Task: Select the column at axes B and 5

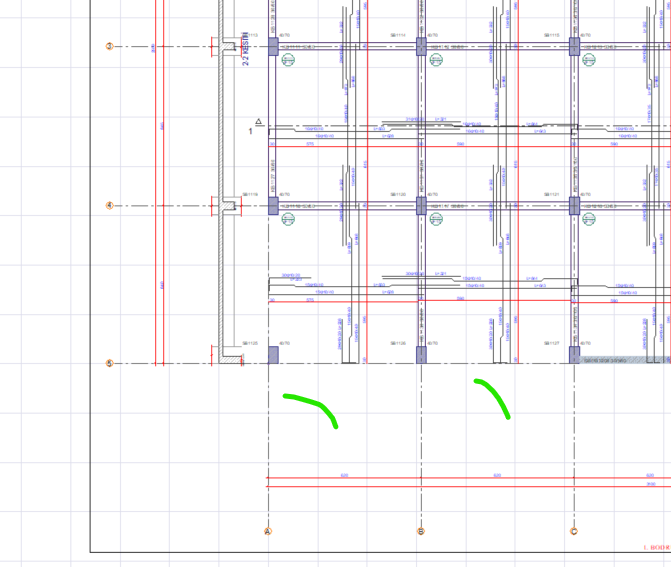Action: click(421, 355)
